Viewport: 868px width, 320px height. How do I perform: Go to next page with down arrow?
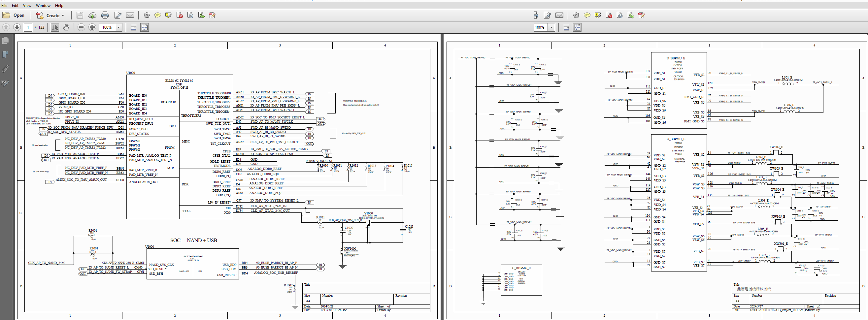(17, 27)
